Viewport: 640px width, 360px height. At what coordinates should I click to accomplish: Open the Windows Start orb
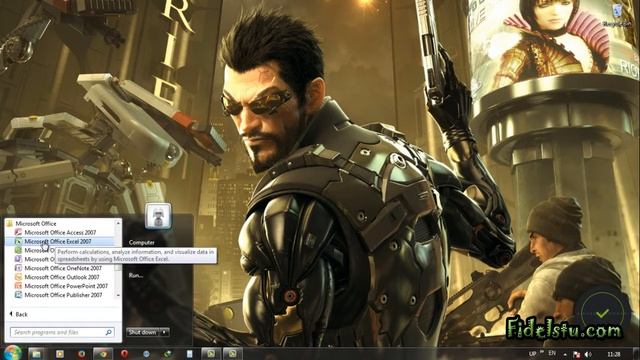[x=12, y=352]
